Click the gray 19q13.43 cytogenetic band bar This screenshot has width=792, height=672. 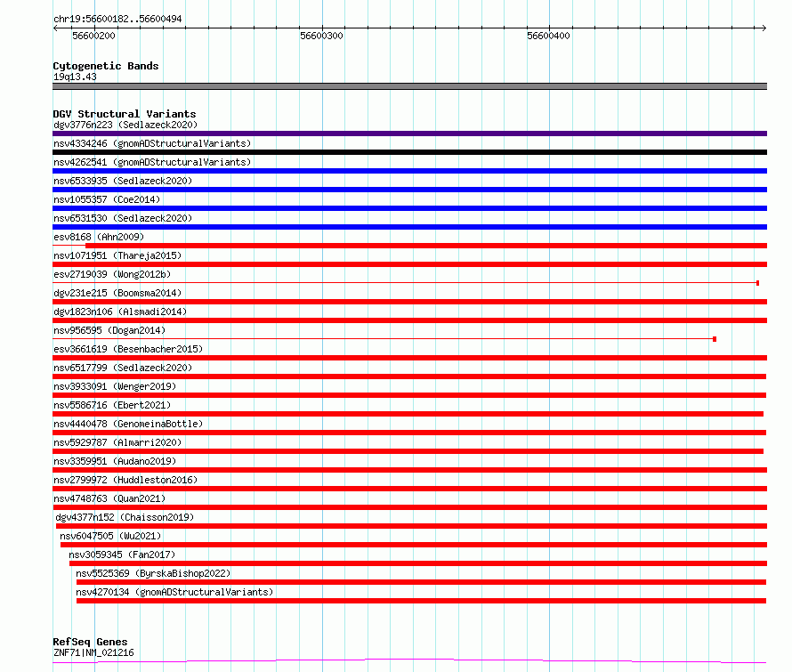pyautogui.click(x=409, y=86)
